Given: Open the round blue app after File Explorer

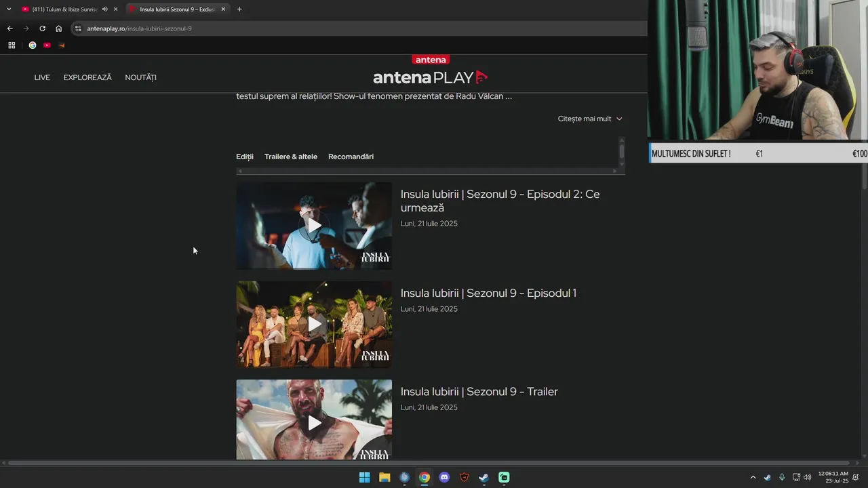Looking at the screenshot, I should (404, 477).
